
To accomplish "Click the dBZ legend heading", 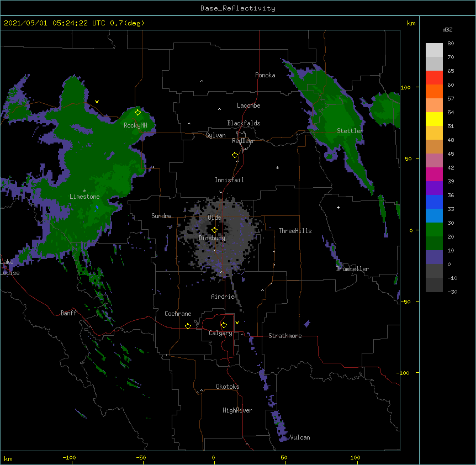I will point(447,29).
